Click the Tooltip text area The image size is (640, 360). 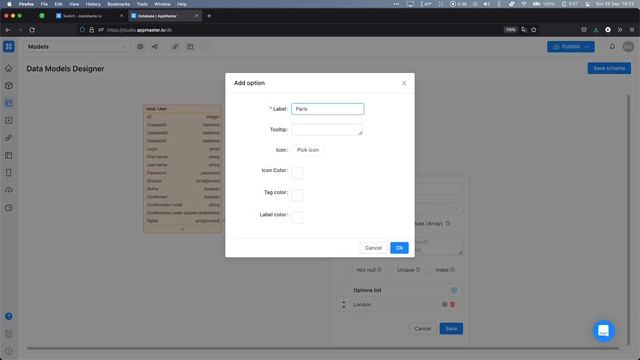pyautogui.click(x=327, y=129)
